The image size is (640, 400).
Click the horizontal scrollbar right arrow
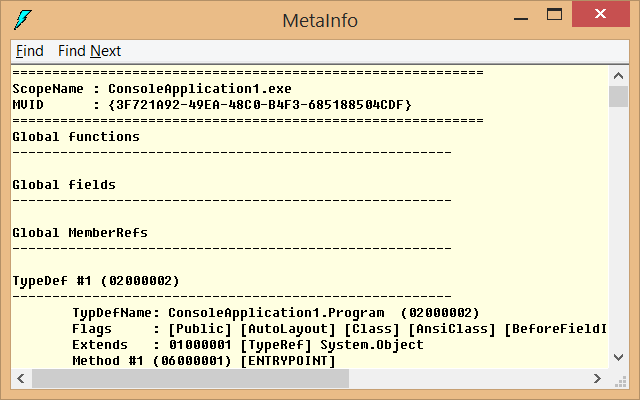597,378
